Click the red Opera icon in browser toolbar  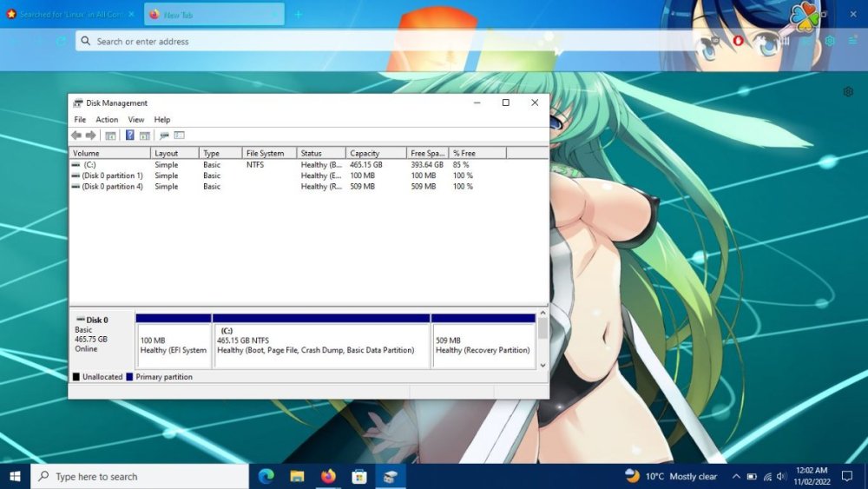(x=738, y=41)
